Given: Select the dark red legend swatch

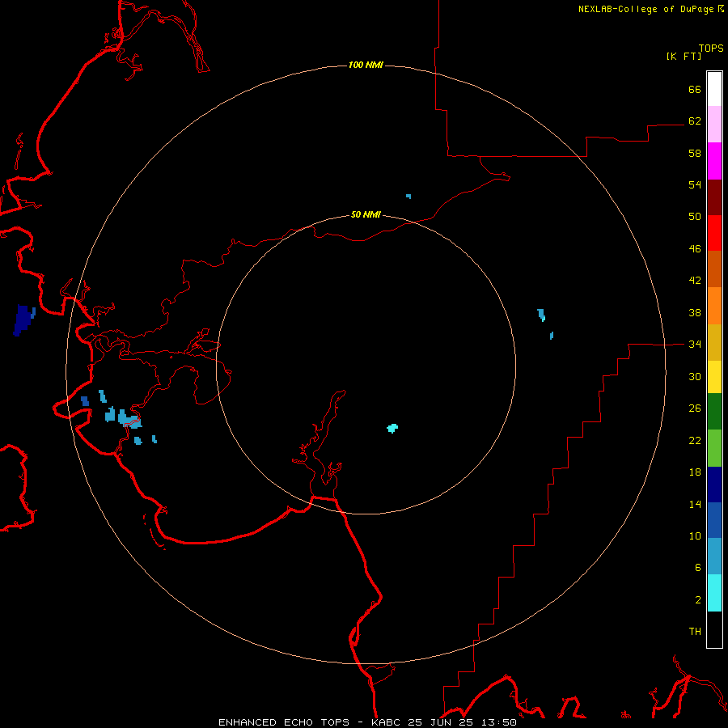Looking at the screenshot, I should point(714,197).
